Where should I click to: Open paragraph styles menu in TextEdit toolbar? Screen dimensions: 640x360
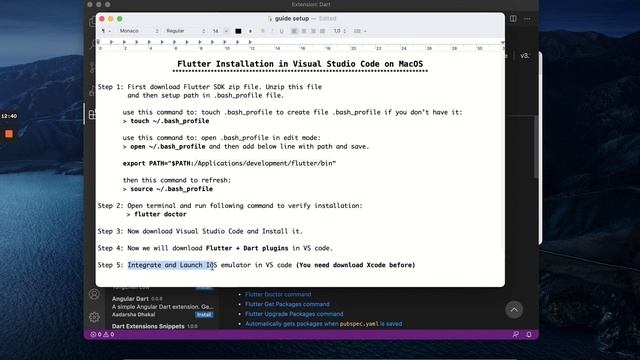click(x=106, y=31)
